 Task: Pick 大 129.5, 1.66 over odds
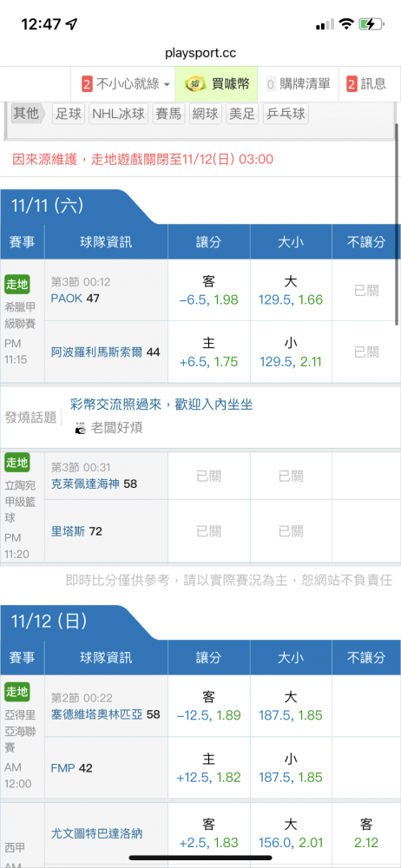pyautogui.click(x=291, y=291)
